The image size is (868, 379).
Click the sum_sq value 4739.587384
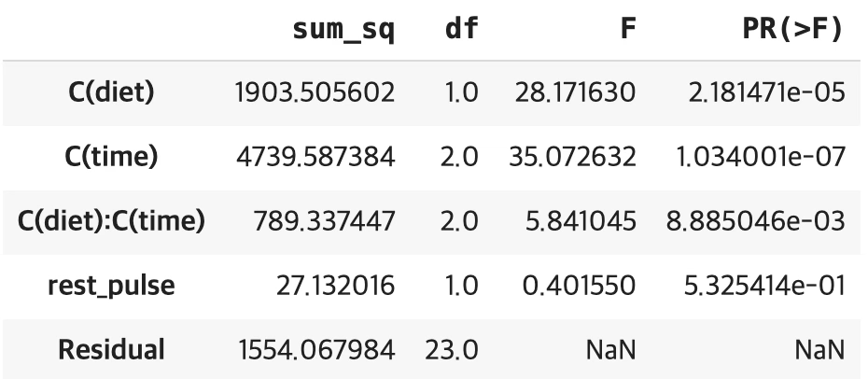[315, 158]
